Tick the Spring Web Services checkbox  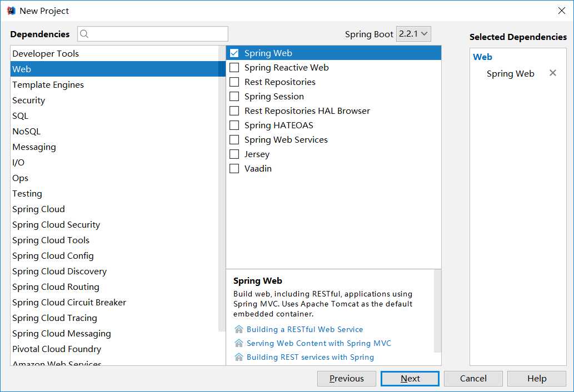click(x=234, y=140)
